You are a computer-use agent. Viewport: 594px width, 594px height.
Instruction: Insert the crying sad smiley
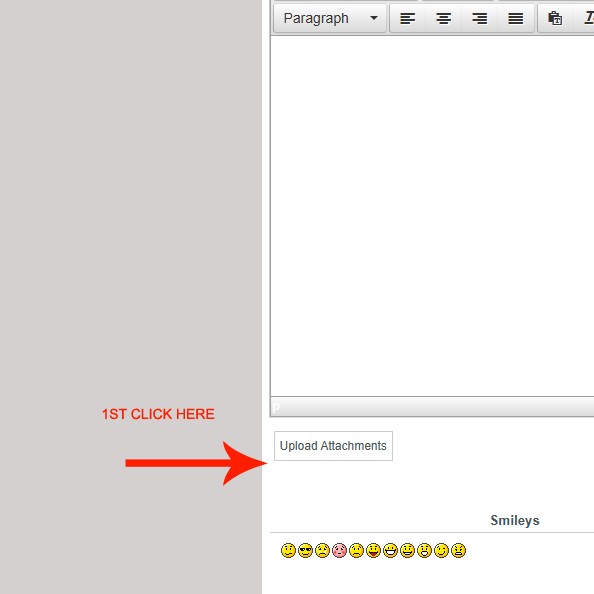[x=322, y=550]
